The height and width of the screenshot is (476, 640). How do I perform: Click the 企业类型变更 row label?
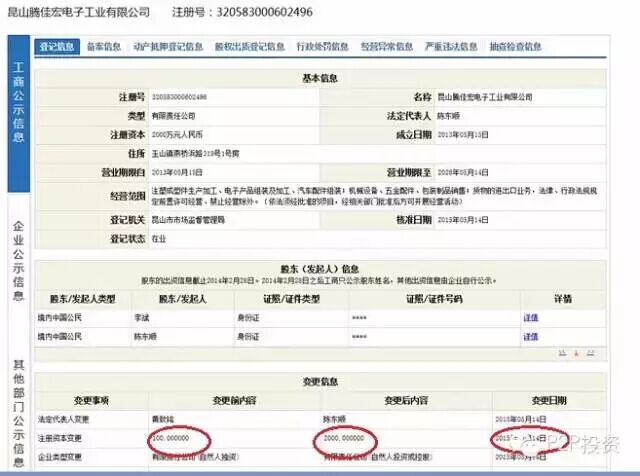[60, 457]
